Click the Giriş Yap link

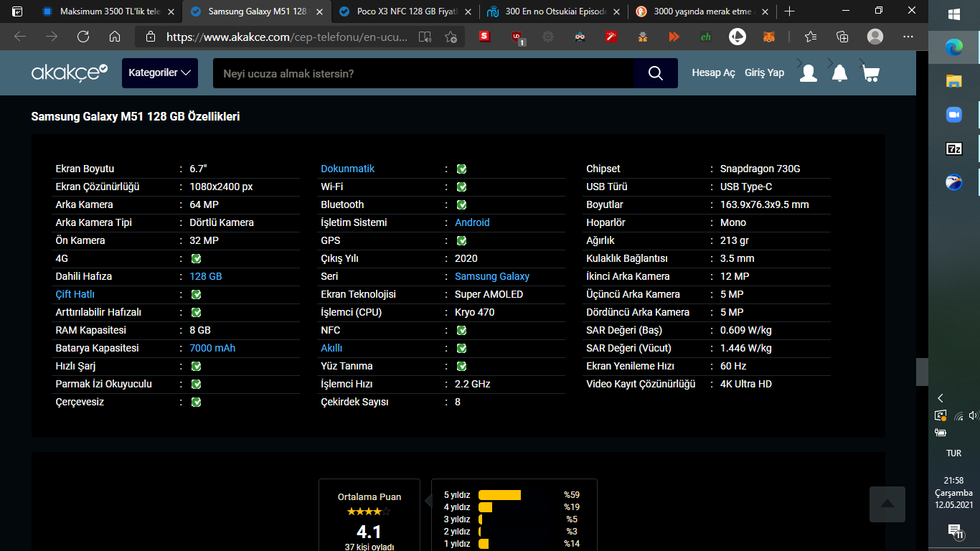[764, 73]
